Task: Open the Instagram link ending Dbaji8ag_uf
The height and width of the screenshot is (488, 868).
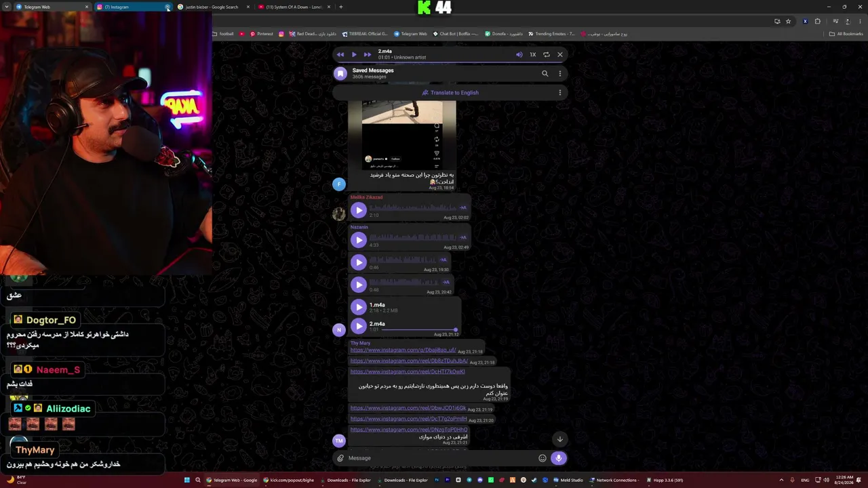Action: (403, 350)
